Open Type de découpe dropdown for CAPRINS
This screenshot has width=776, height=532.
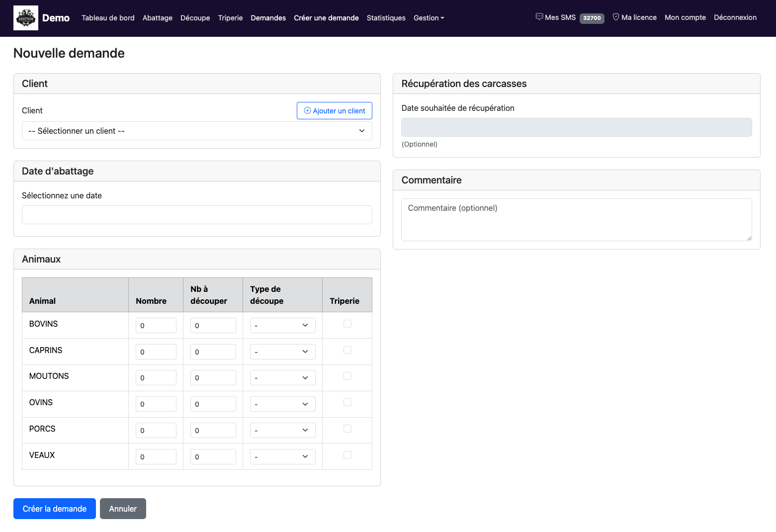tap(283, 352)
